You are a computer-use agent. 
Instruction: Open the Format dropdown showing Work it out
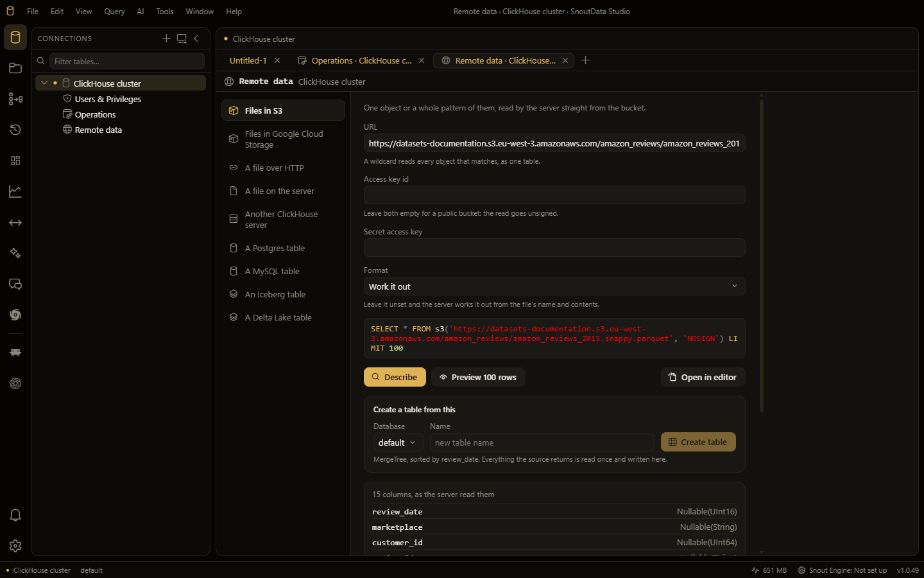coord(554,286)
